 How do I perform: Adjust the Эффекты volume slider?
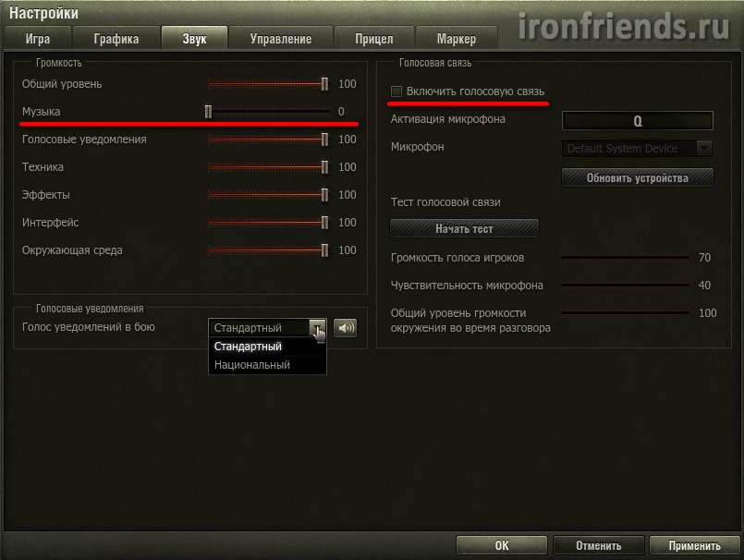(269, 195)
